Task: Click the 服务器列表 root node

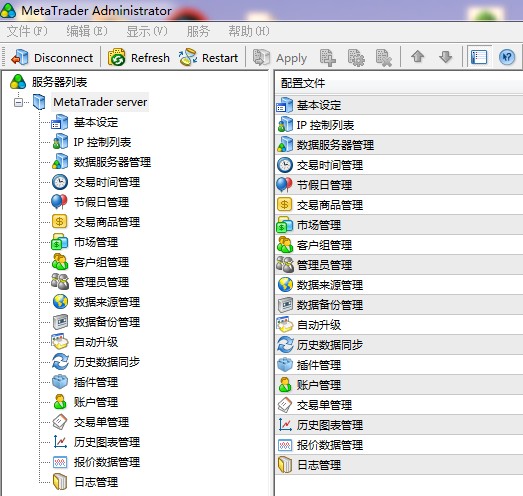Action: (x=59, y=82)
